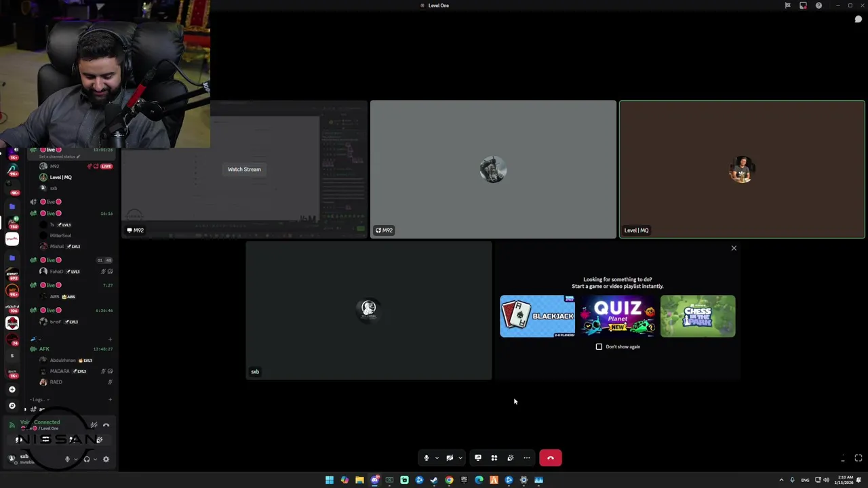Open microphone input options arrow
Viewport: 868px width, 488px height.
coord(437,458)
